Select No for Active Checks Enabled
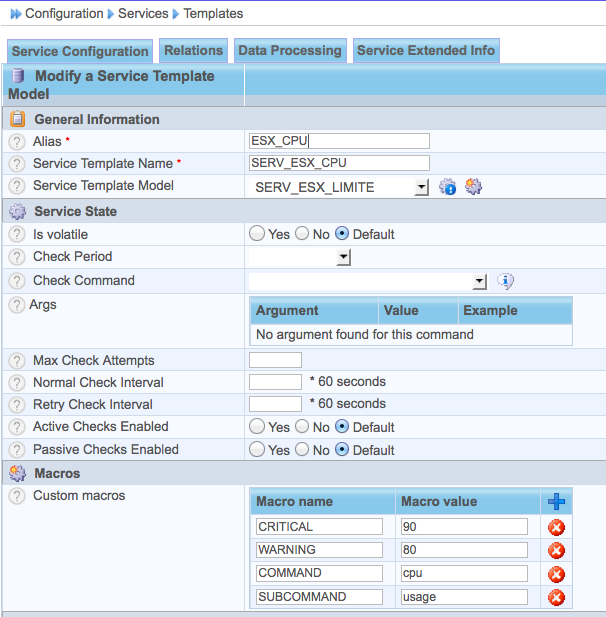This screenshot has width=606, height=617. (303, 427)
